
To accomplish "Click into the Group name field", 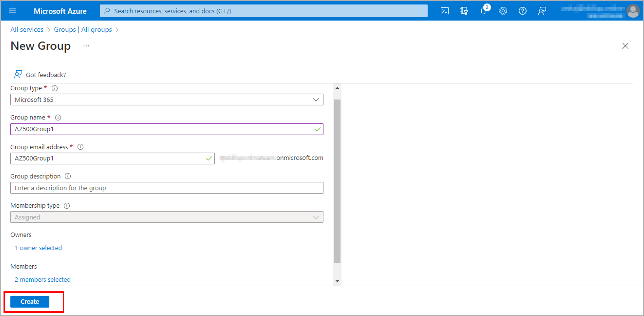I will pos(167,129).
